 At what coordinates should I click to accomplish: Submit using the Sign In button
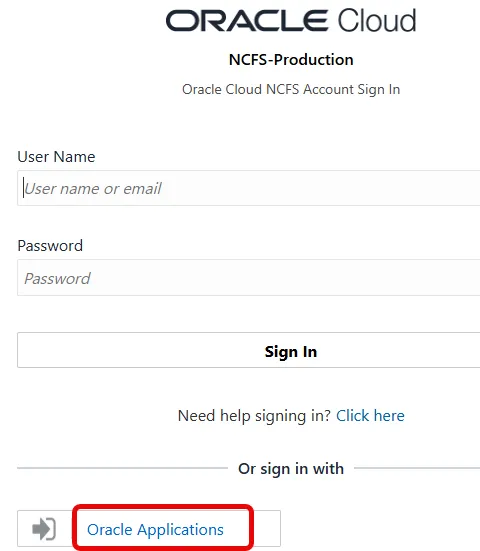248,350
